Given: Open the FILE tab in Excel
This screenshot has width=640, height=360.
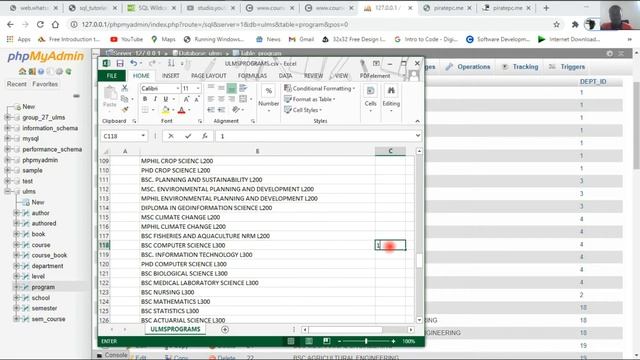Looking at the screenshot, I should coord(112,76).
